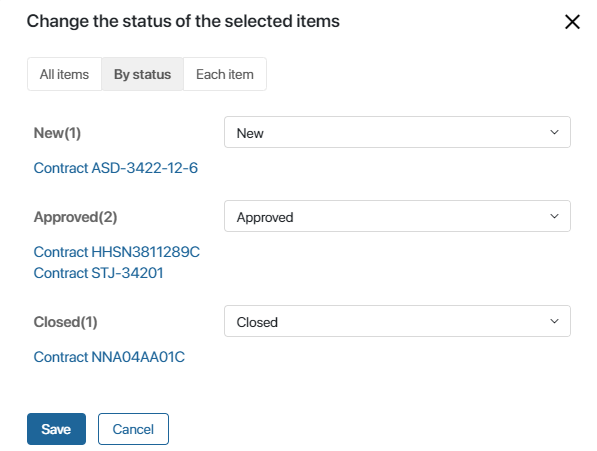Viewport: 597px width, 451px height.
Task: Open Contract NNA04AA01C link
Action: coord(109,357)
